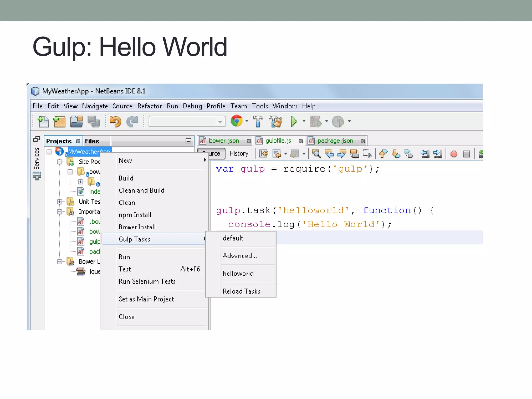Choose npm Install in context menu
This screenshot has width=532, height=399.
135,215
